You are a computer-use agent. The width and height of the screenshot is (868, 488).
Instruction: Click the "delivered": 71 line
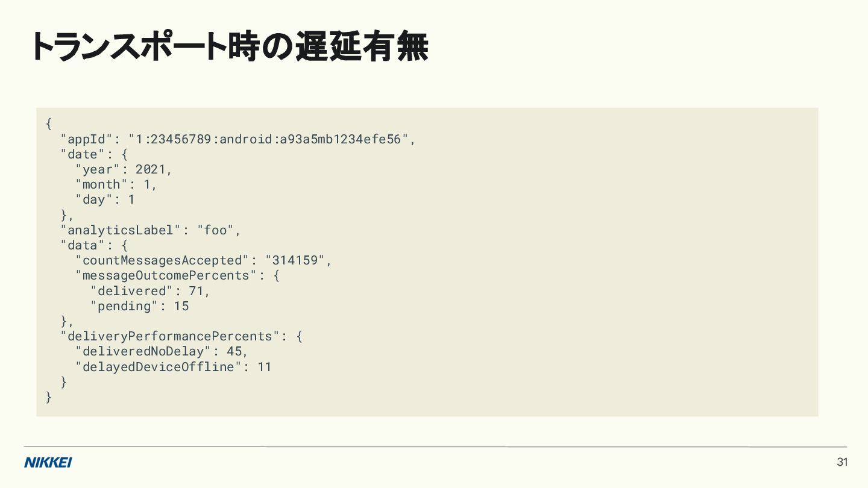point(150,291)
